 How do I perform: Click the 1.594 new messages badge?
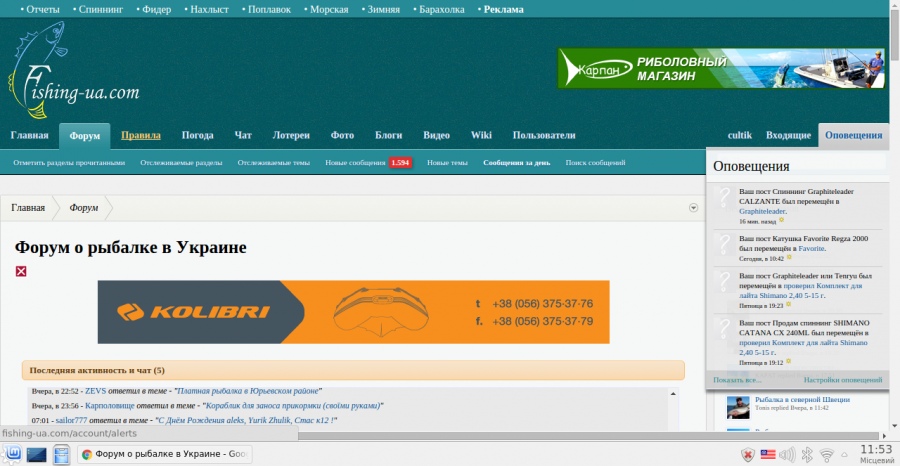(x=400, y=163)
